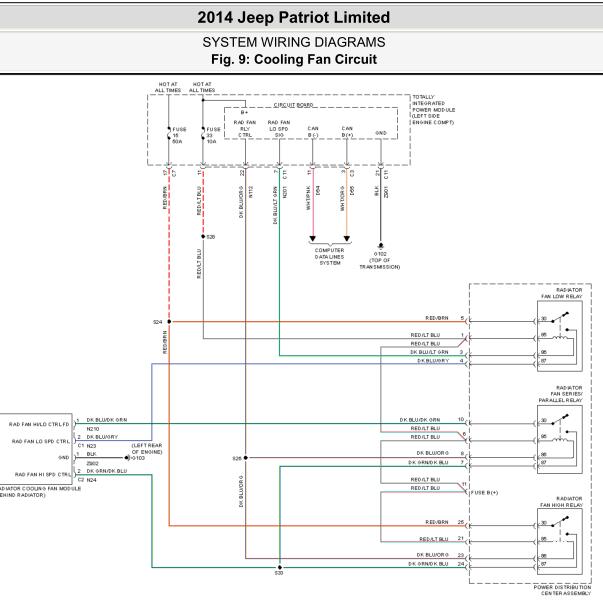This screenshot has height=602, width=603.
Task: Click the "DK BLU/ORG" label at pin 8
Action: [433, 454]
